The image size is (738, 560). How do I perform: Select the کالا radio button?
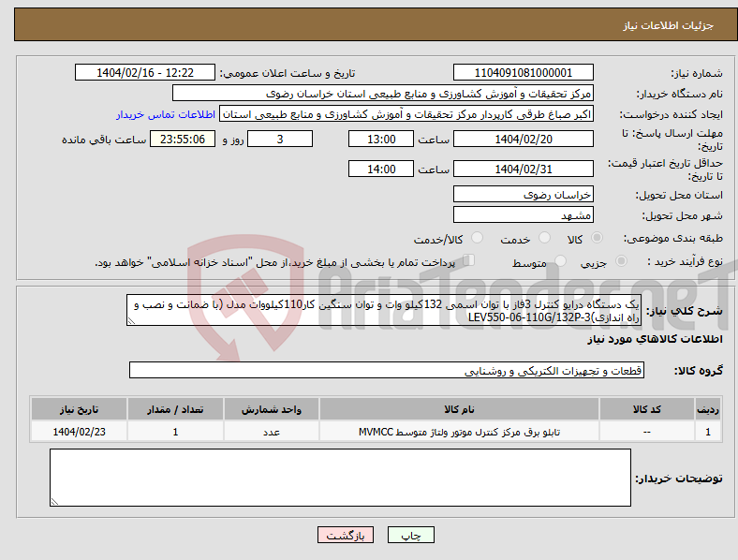[x=597, y=238]
